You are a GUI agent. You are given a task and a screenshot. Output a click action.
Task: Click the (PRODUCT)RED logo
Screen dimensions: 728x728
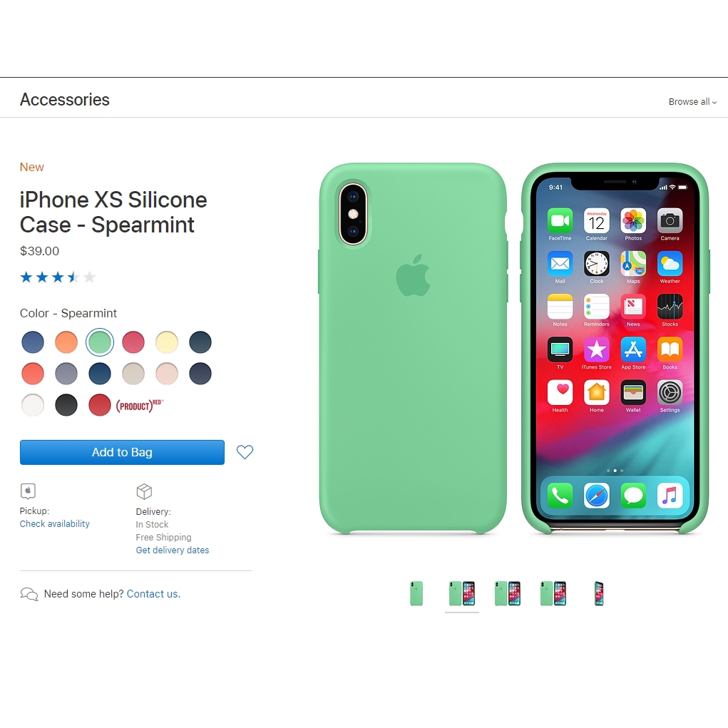[139, 406]
